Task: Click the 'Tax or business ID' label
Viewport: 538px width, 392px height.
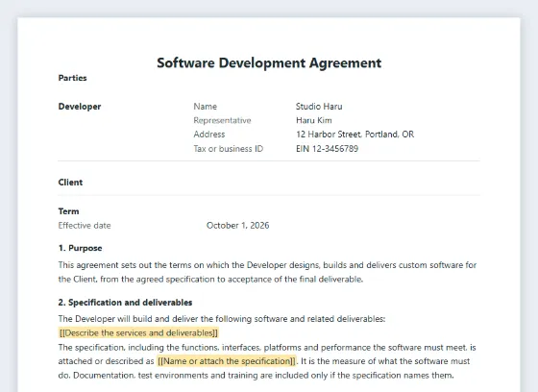Action: [229, 149]
